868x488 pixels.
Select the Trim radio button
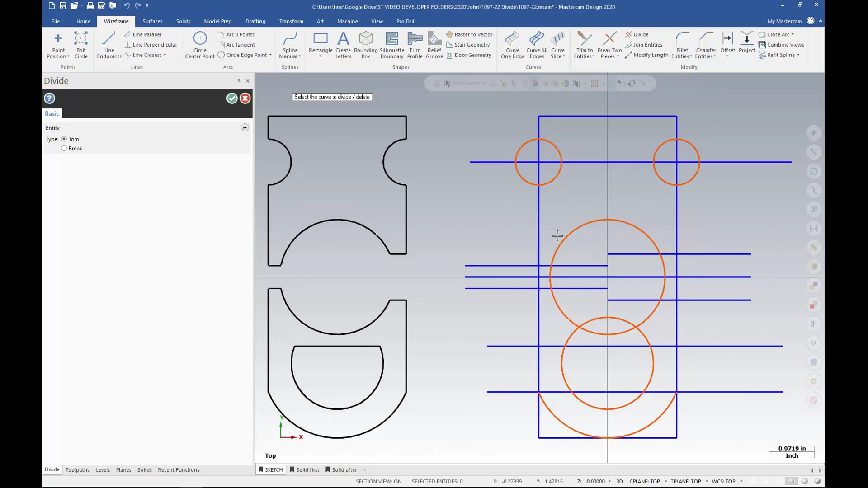(64, 139)
